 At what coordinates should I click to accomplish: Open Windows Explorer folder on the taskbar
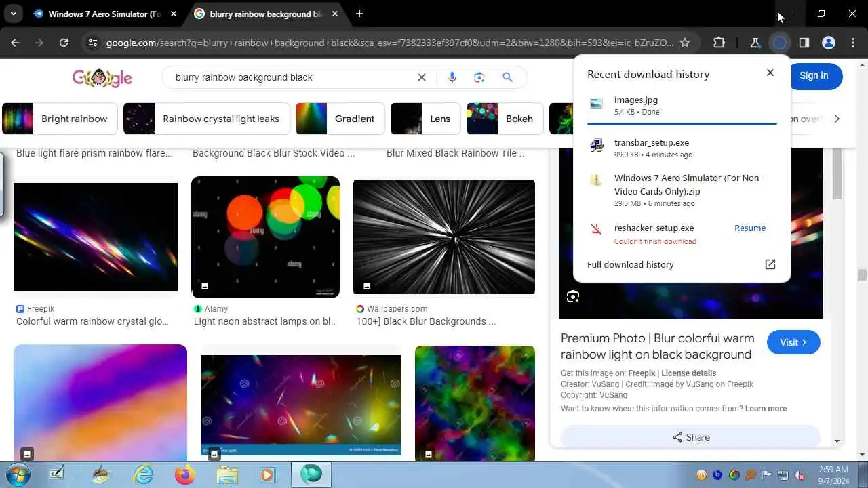coord(226,474)
